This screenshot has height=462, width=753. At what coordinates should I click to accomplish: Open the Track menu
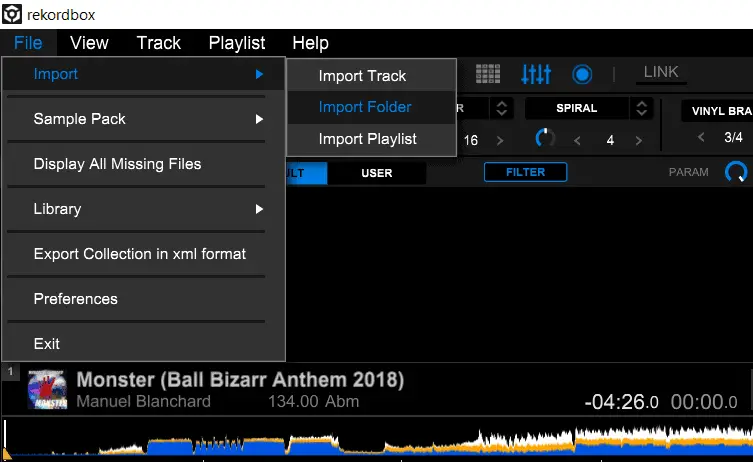(x=158, y=43)
